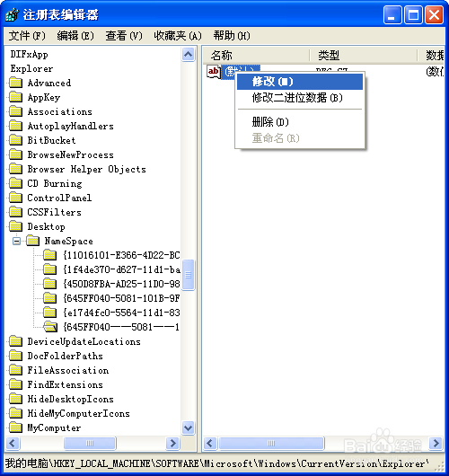449x476 pixels.
Task: Collapse the NameSpace tree node
Action: pos(17,241)
